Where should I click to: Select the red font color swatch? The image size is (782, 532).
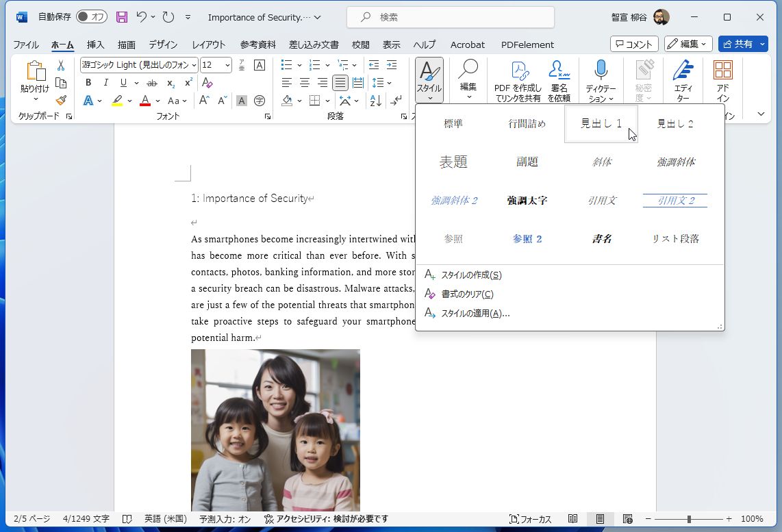[x=144, y=100]
